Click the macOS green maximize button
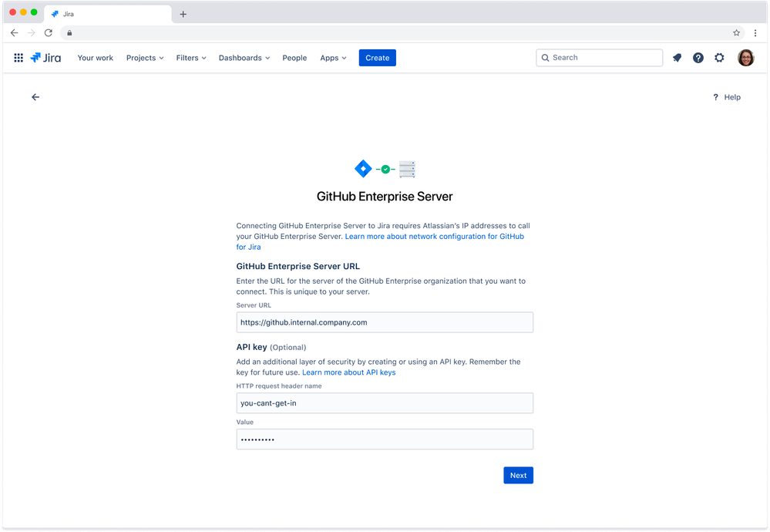This screenshot has width=770, height=532. point(34,12)
